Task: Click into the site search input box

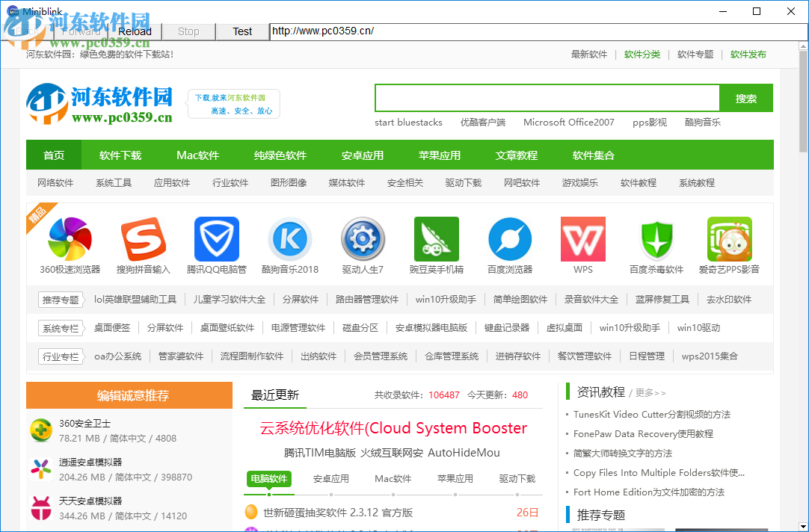Action: pyautogui.click(x=547, y=98)
